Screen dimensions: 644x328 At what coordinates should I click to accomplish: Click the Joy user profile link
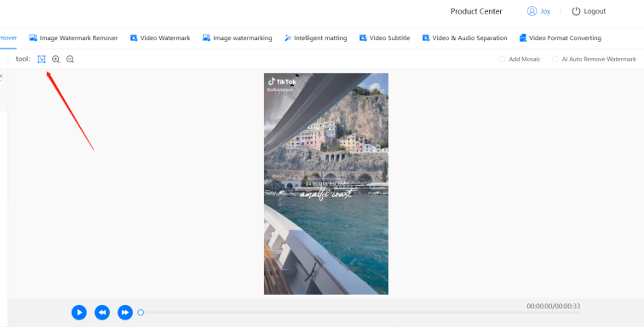click(x=539, y=11)
